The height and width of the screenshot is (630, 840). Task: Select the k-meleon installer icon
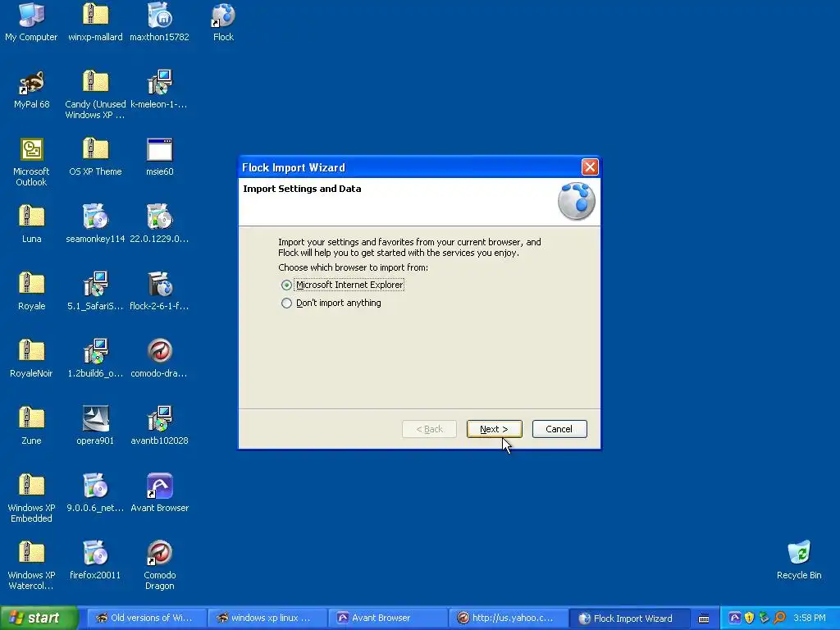tap(160, 89)
